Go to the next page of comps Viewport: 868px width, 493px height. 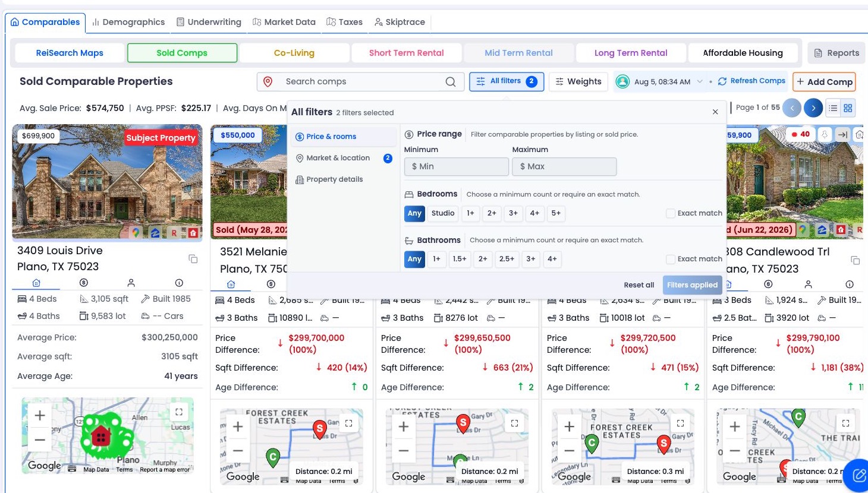click(x=813, y=108)
